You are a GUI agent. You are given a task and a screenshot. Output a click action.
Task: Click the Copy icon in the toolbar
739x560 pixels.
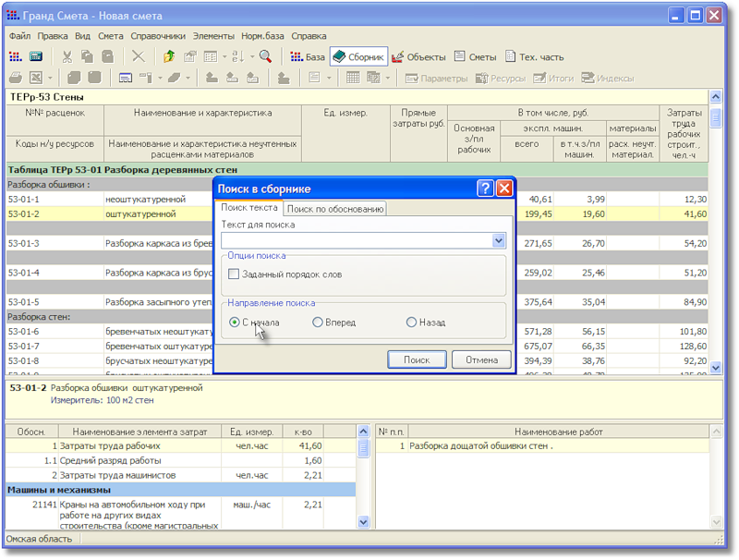tap(87, 57)
